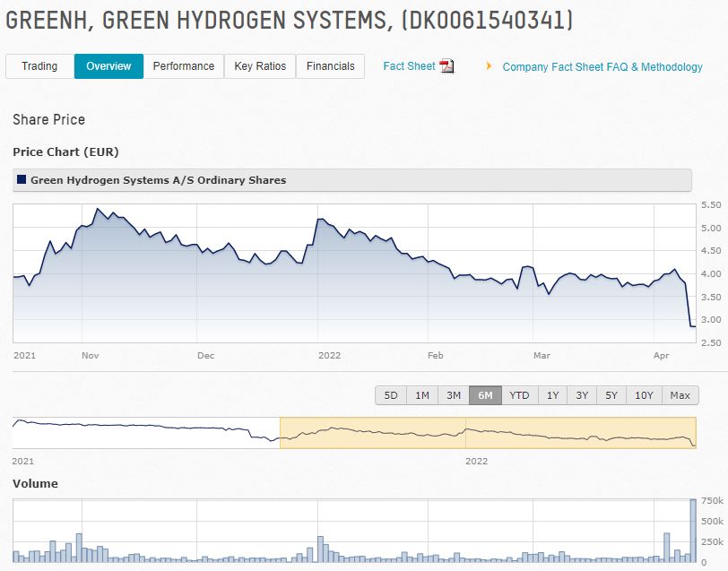728x571 pixels.
Task: Show the 3M price chart
Action: coord(452,394)
